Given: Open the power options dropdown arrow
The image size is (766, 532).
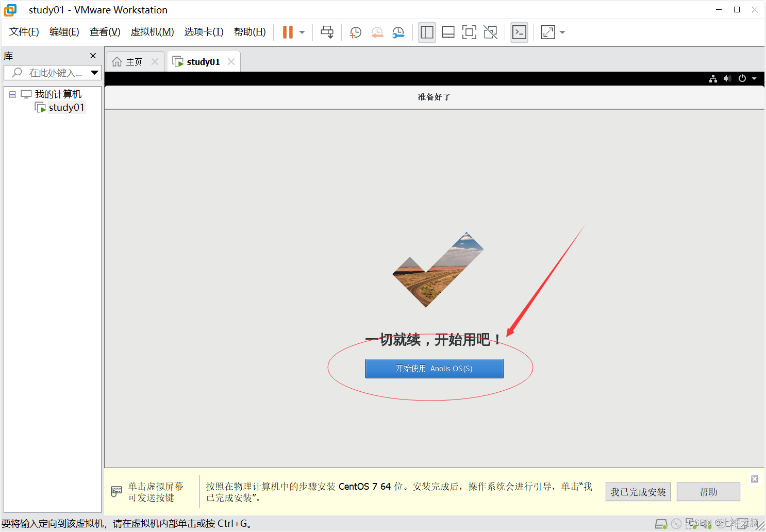Looking at the screenshot, I should pyautogui.click(x=302, y=32).
